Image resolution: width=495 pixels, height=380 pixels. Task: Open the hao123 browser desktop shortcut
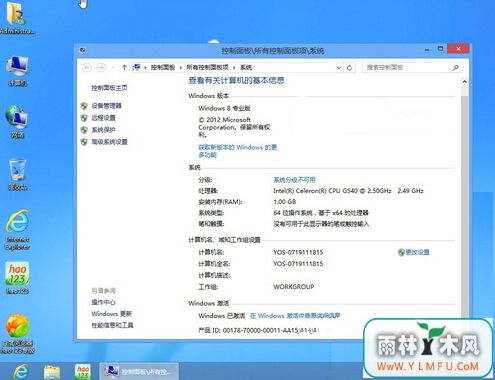tap(17, 333)
